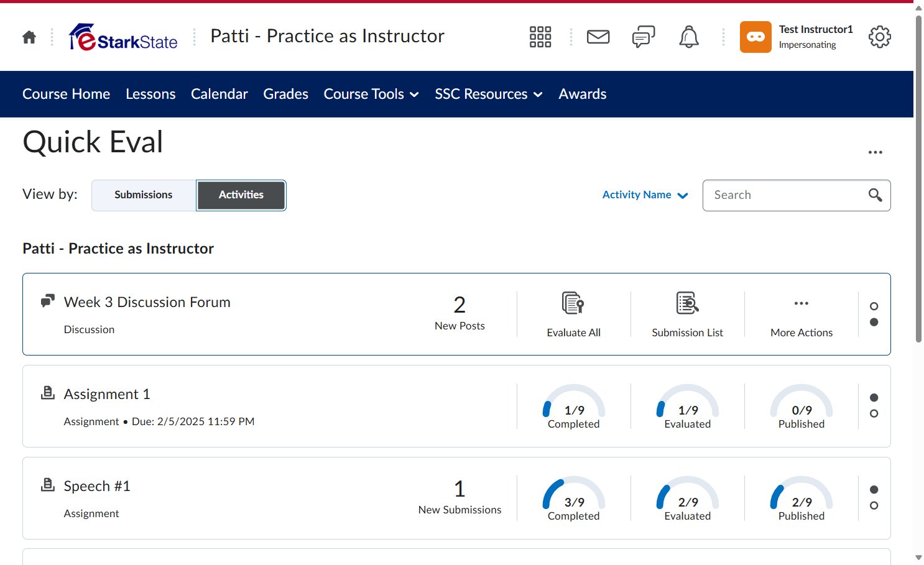
Task: Select hollow dot on Speech #1 card
Action: click(x=874, y=505)
